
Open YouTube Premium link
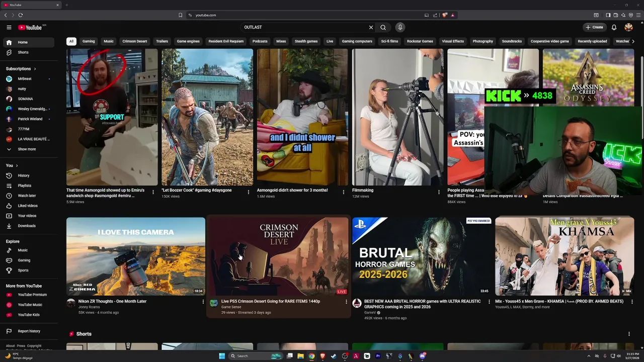coord(30,295)
